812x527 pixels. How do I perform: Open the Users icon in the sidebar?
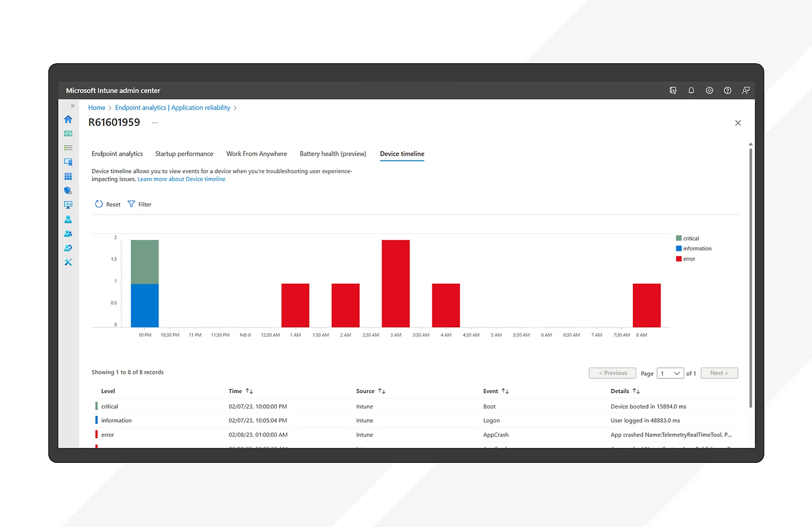point(68,219)
